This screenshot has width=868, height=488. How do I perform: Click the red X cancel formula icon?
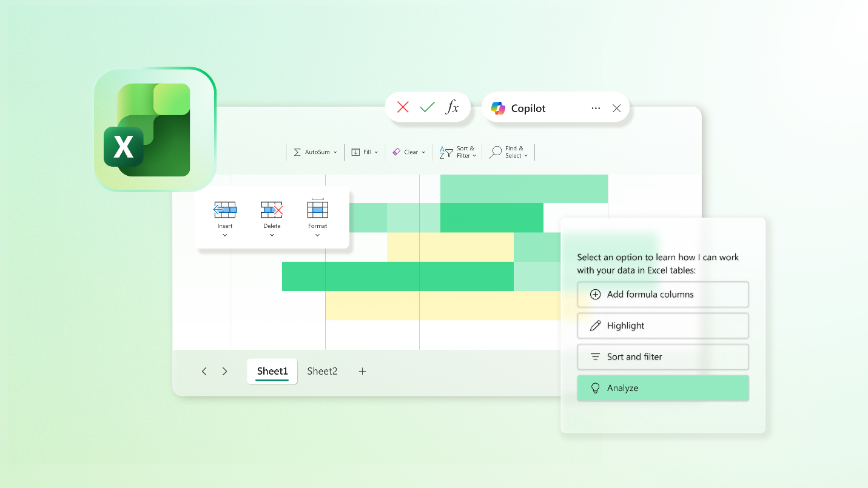click(x=403, y=107)
